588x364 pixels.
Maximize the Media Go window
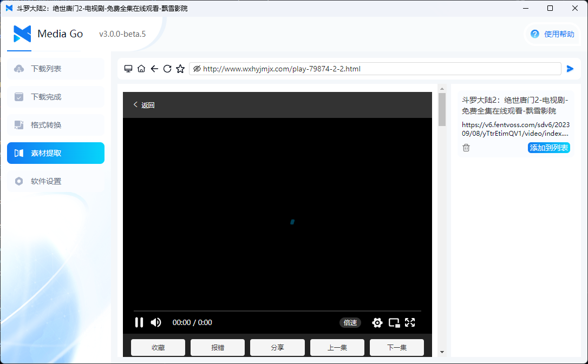(x=550, y=8)
